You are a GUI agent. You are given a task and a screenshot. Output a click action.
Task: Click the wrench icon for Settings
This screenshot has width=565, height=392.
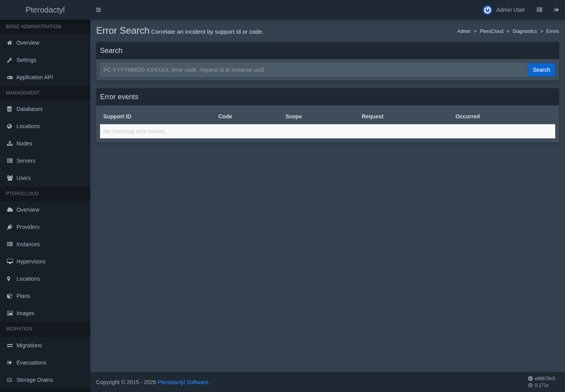[10, 60]
